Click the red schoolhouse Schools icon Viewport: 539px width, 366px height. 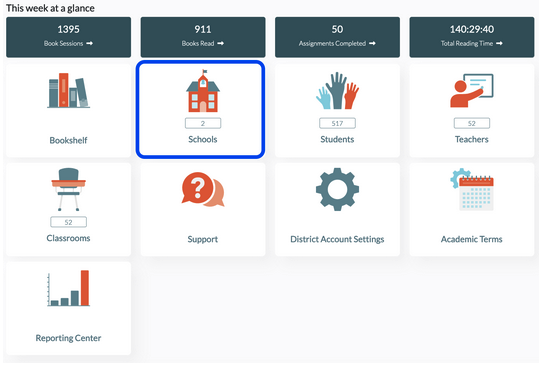pos(203,91)
